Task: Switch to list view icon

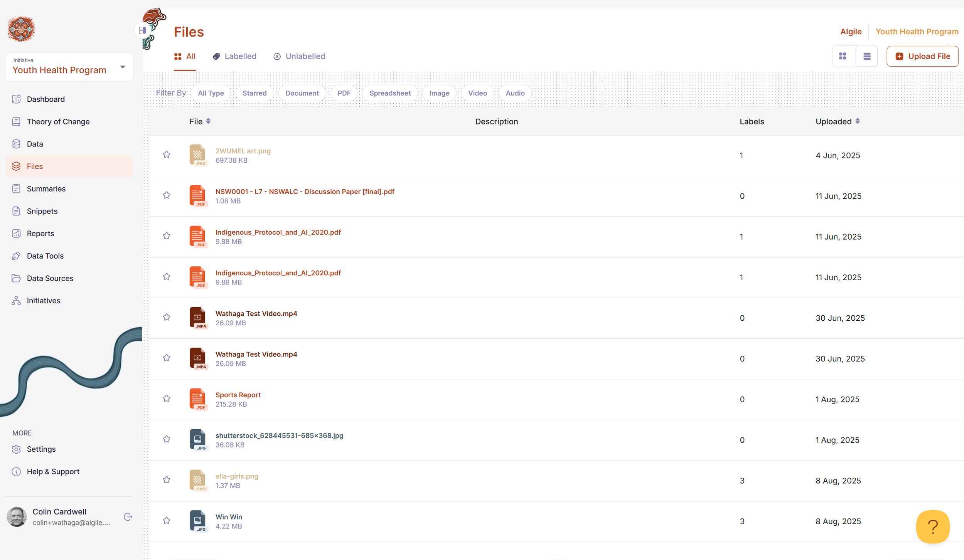Action: point(866,56)
